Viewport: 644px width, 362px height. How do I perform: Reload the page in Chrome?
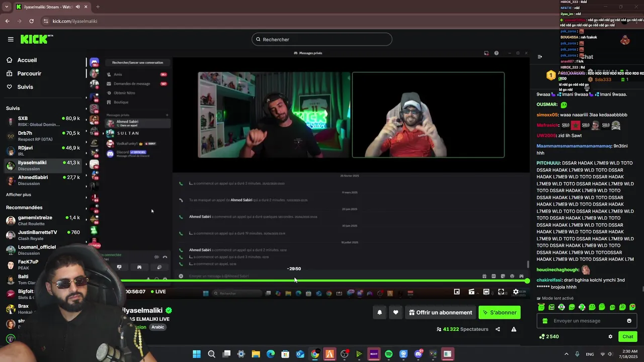coord(31,21)
